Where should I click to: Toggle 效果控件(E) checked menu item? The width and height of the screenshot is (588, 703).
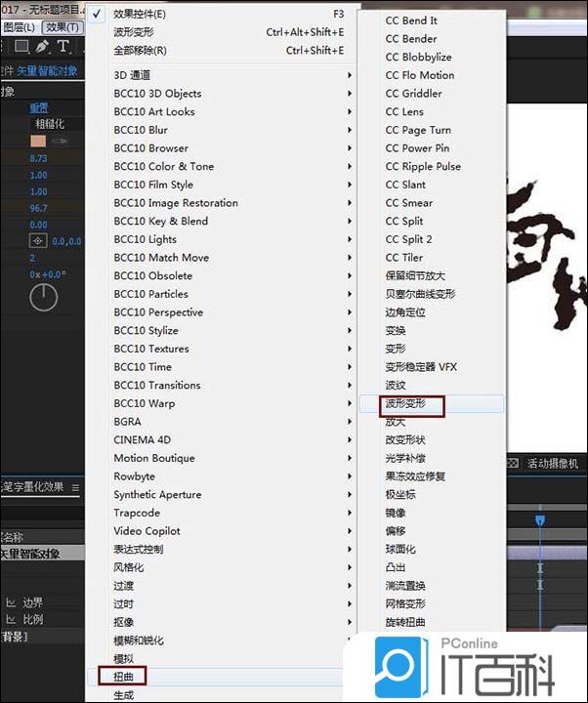click(223, 15)
